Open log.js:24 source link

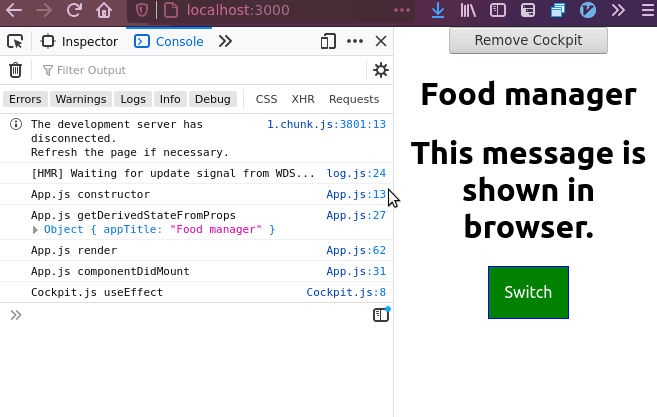356,174
